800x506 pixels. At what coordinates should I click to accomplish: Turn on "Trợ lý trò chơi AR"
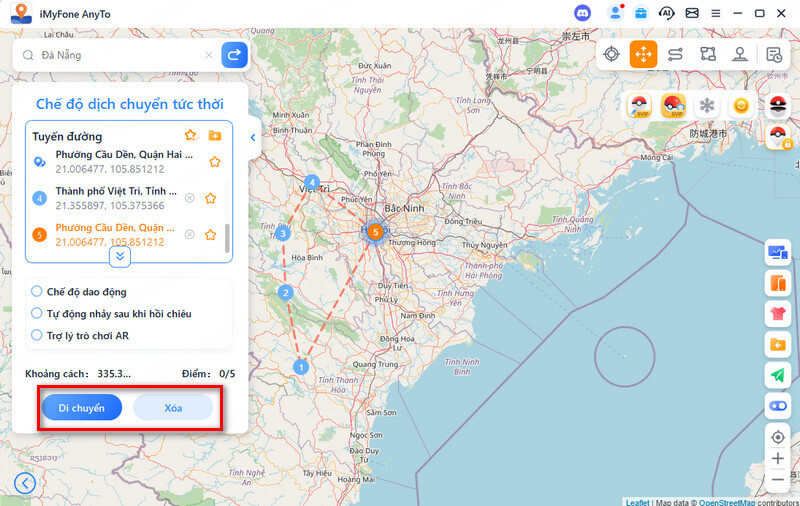tap(37, 335)
